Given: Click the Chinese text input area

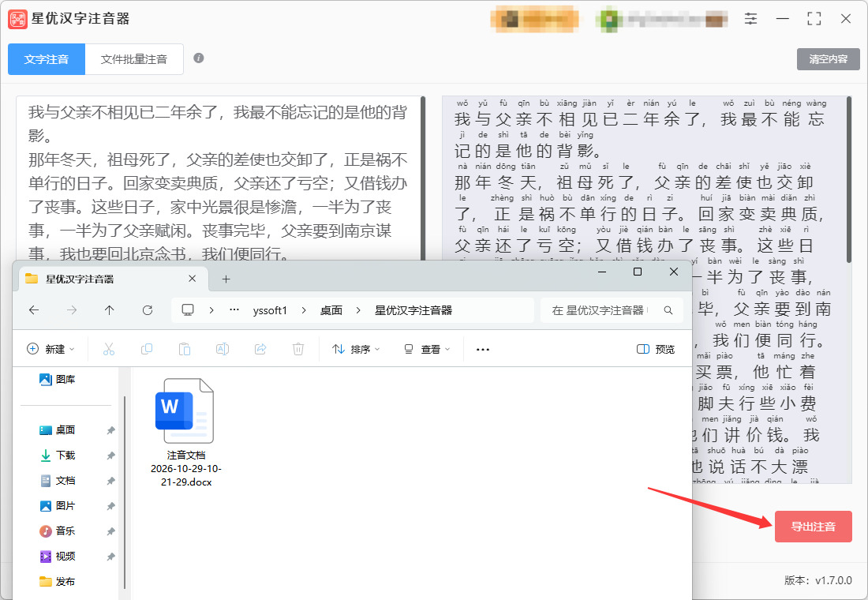Looking at the screenshot, I should tap(219, 178).
